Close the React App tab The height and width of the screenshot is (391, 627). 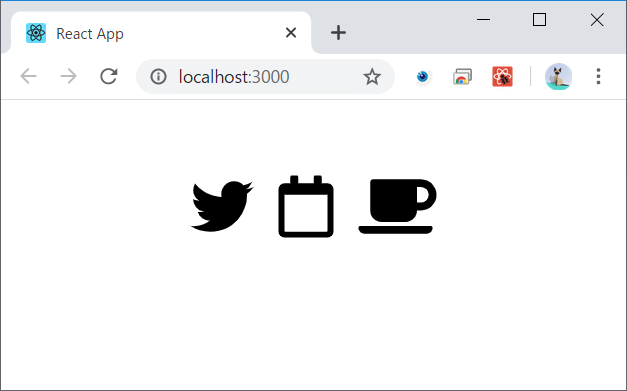(x=291, y=33)
